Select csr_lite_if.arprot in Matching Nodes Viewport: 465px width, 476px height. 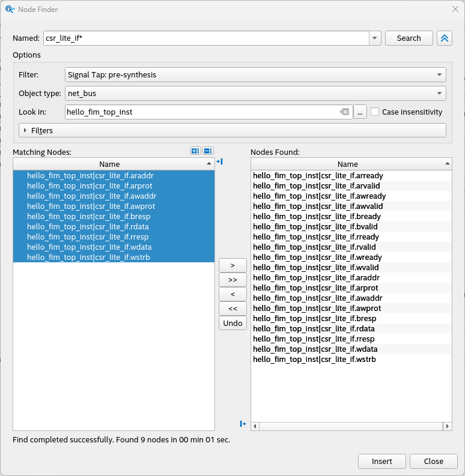coord(114,186)
